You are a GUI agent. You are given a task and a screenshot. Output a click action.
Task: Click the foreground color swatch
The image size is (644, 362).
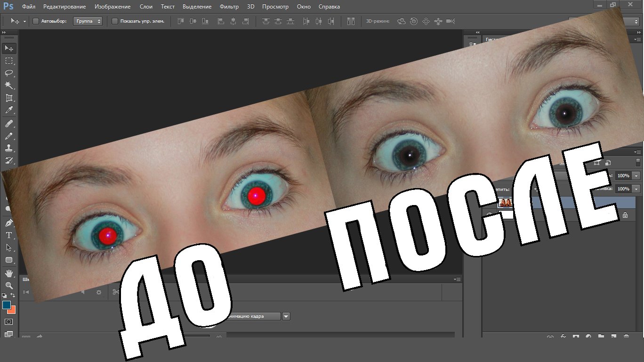tap(7, 305)
